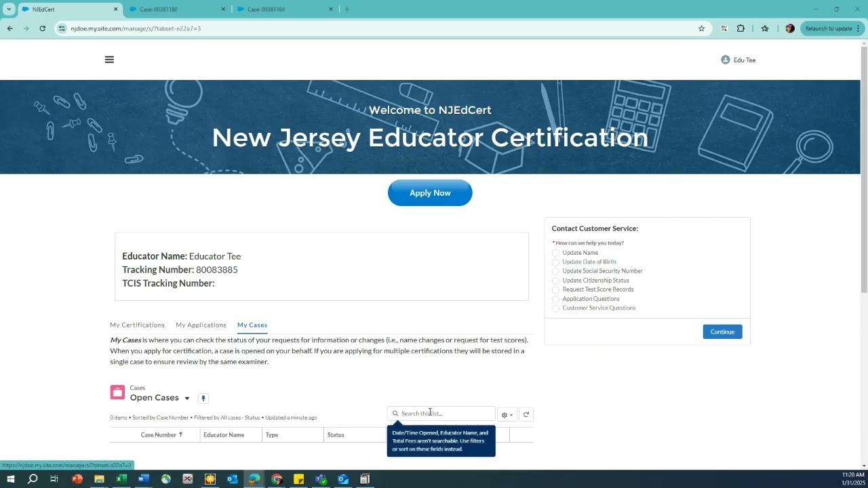Viewport: 868px width, 488px height.
Task: Select the Update Date of Birth option
Action: pos(556,262)
